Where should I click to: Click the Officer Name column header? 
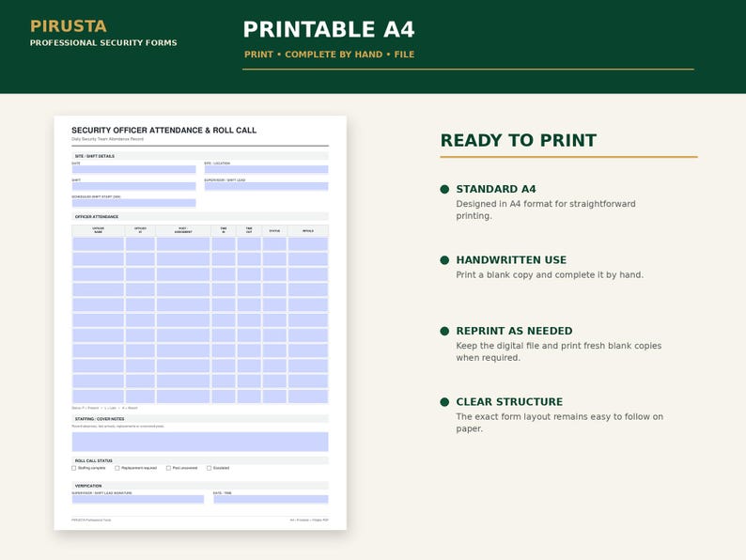click(98, 230)
